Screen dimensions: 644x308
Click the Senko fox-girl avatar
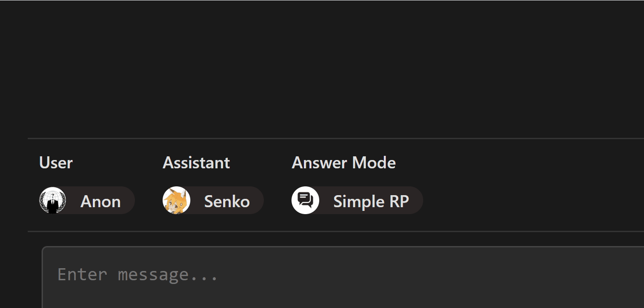tap(176, 201)
